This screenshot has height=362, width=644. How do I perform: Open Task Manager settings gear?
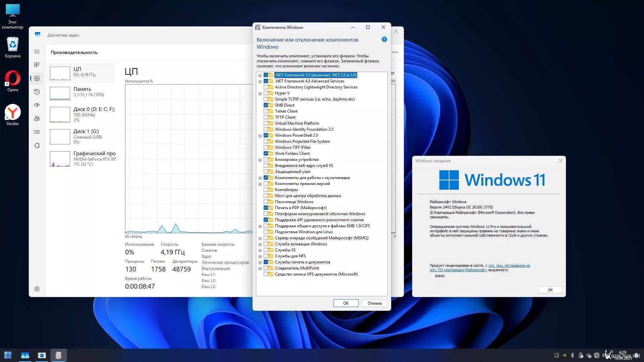(x=37, y=289)
